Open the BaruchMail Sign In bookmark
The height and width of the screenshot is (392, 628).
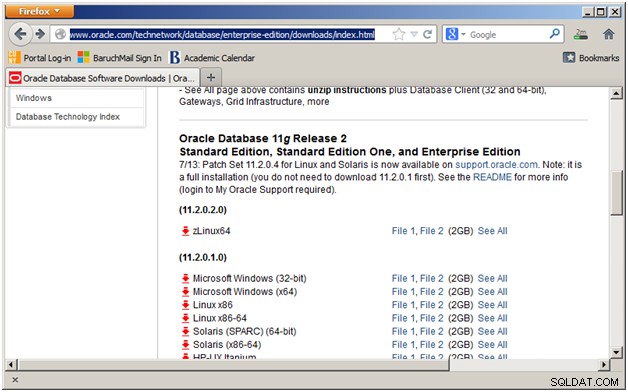click(120, 58)
